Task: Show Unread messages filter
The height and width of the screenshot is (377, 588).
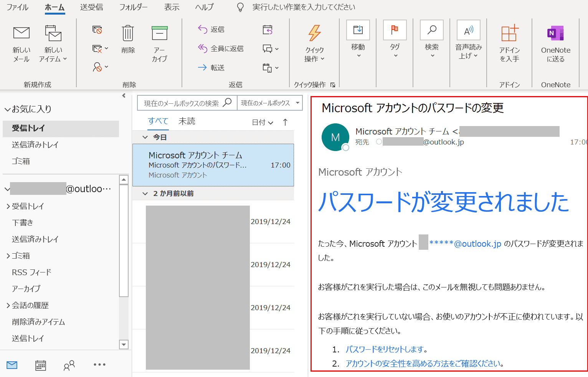Action: (x=187, y=121)
